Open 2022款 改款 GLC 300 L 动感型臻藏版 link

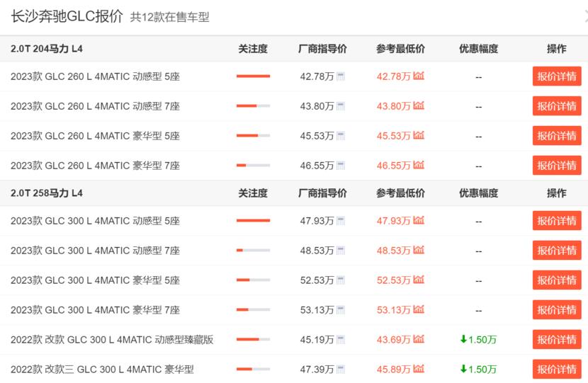coord(112,340)
